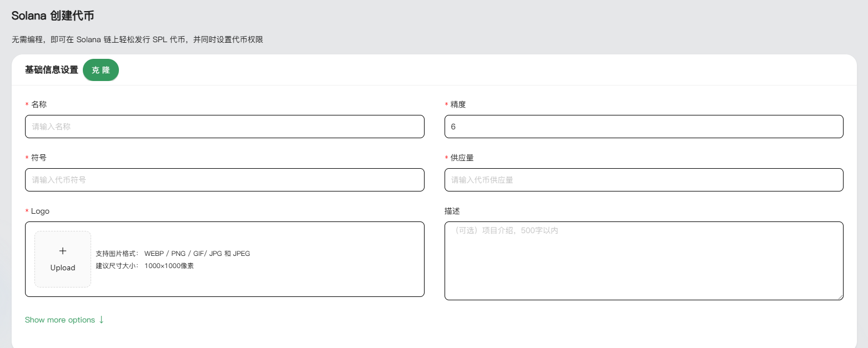
Task: Focus the 描述 description textarea
Action: point(644,261)
